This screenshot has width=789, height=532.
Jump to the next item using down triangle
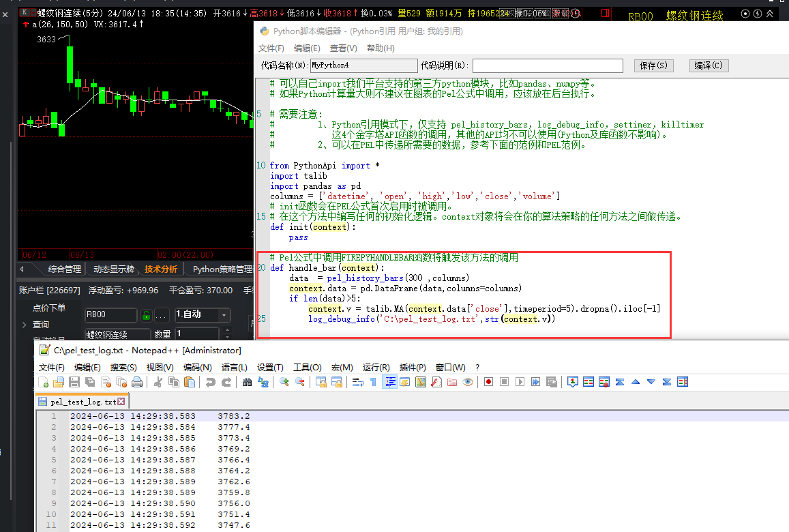(651, 382)
